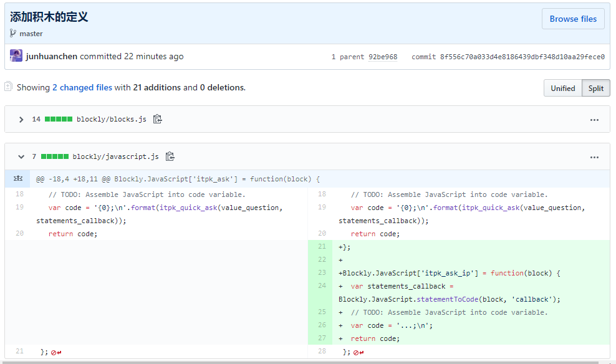Image resolution: width=616 pixels, height=364 pixels.
Task: Click the 22 minutes ago timestamp
Action: [x=153, y=56]
